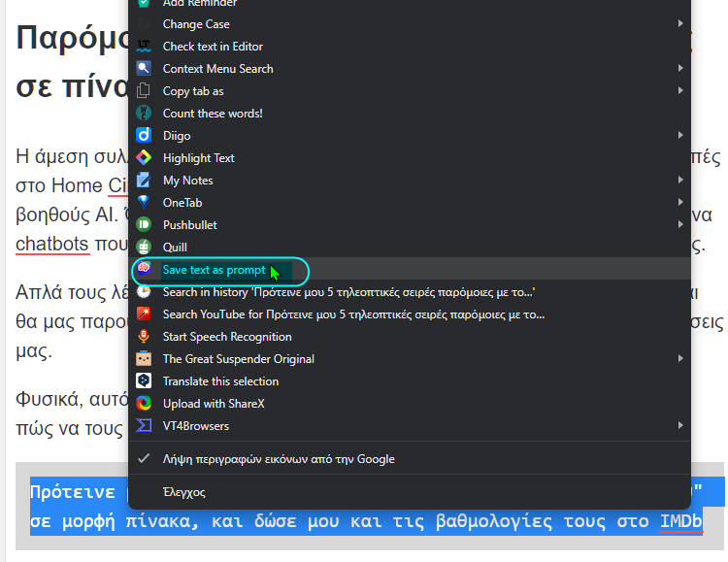Viewport: 728px width, 562px height.
Task: Click the LanguageTool icon beside Check text in Editor
Action: click(144, 47)
